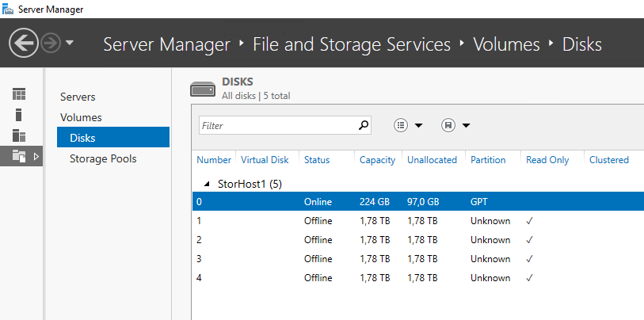This screenshot has width=644, height=320.
Task: Open dropdown arrow beside save query icon
Action: pos(466,125)
